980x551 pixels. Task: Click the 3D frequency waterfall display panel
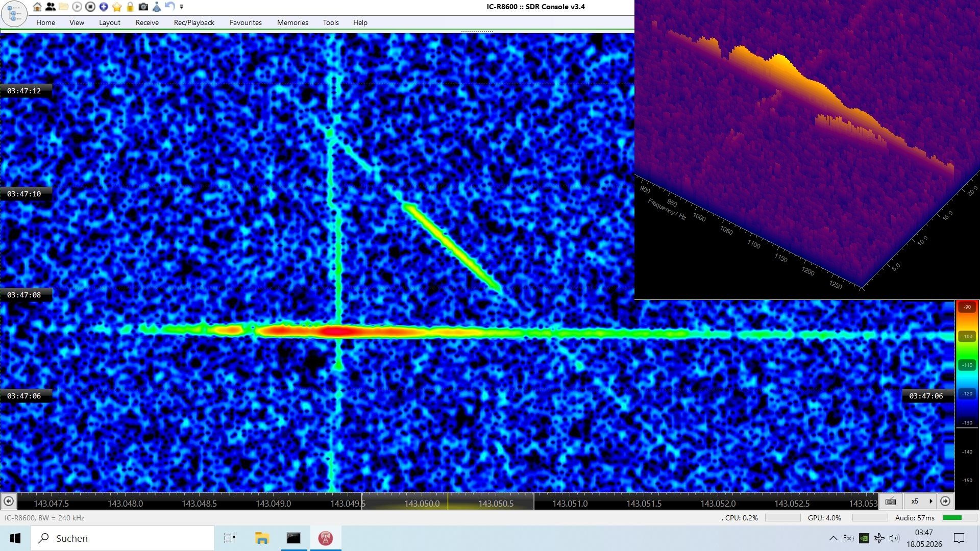coord(807,149)
